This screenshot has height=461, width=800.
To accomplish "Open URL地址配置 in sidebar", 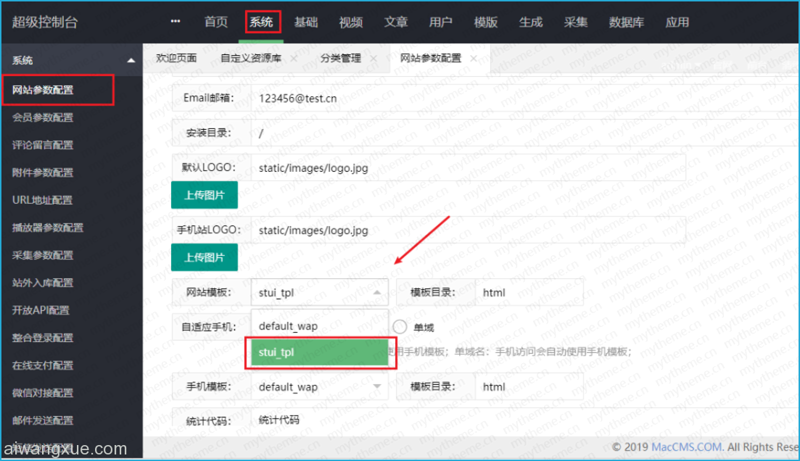I will click(x=42, y=200).
